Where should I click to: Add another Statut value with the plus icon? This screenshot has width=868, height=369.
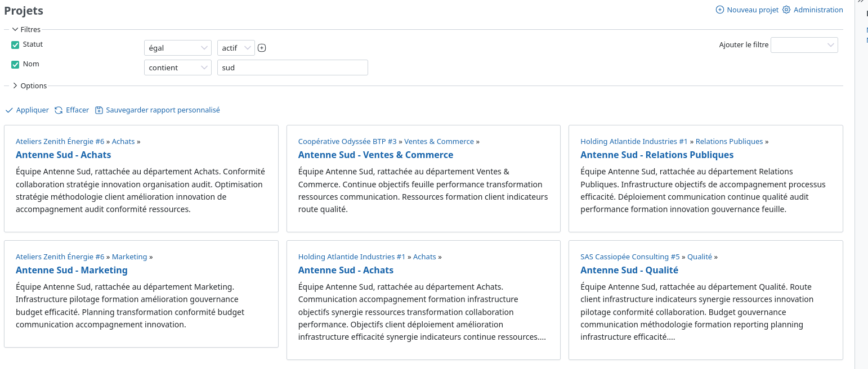[x=262, y=48]
